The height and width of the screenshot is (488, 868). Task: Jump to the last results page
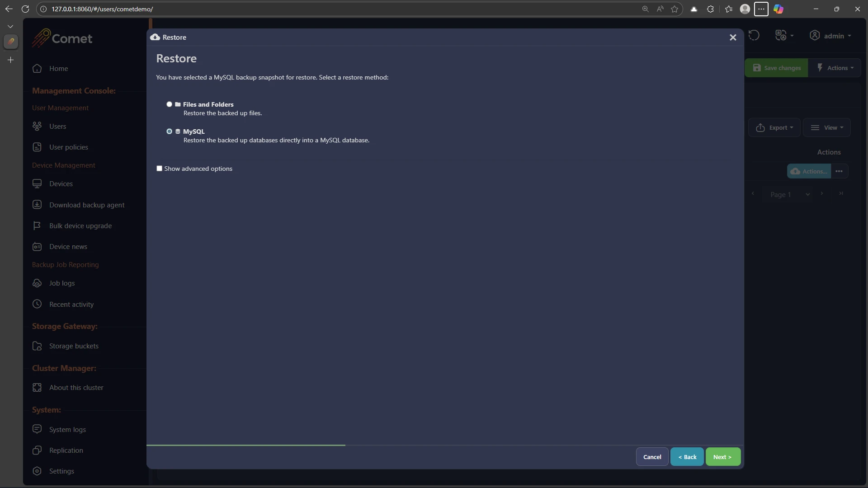841,193
